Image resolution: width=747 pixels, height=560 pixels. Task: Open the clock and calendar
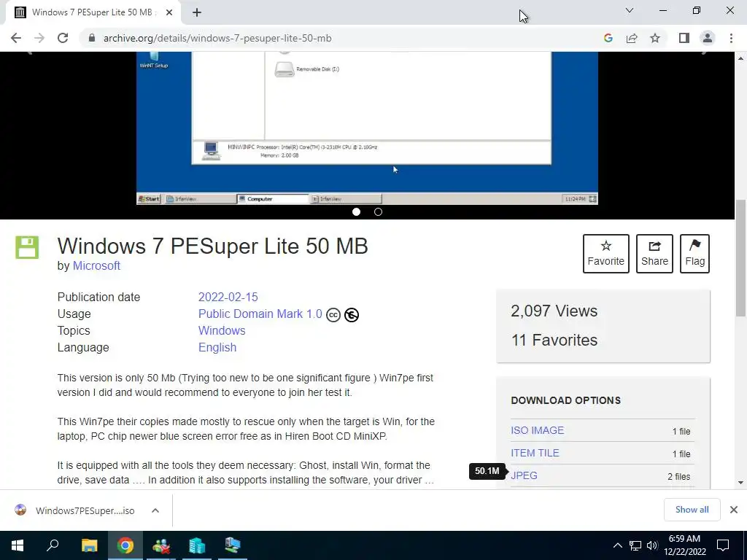coord(684,545)
